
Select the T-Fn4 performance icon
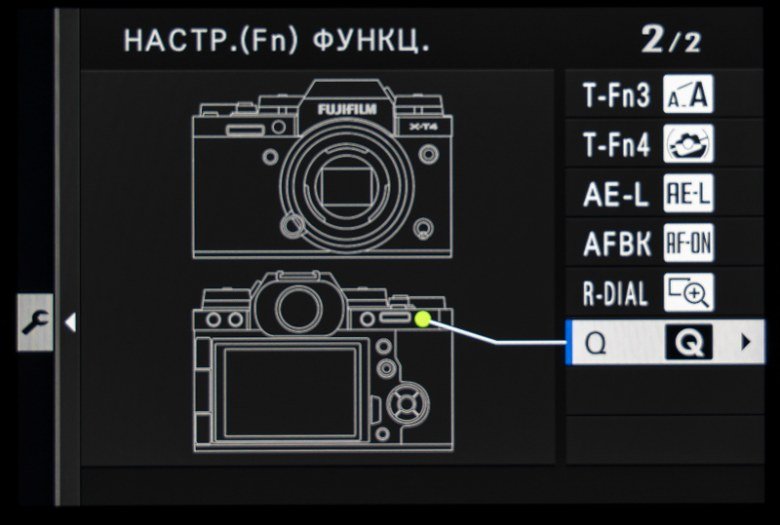pos(688,144)
